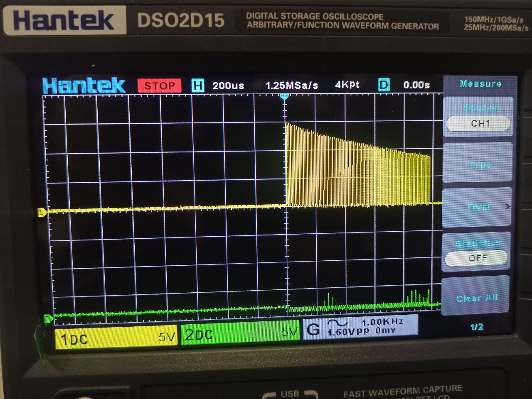The image size is (532, 399).
Task: Click the Measure menu title
Action: (x=480, y=83)
